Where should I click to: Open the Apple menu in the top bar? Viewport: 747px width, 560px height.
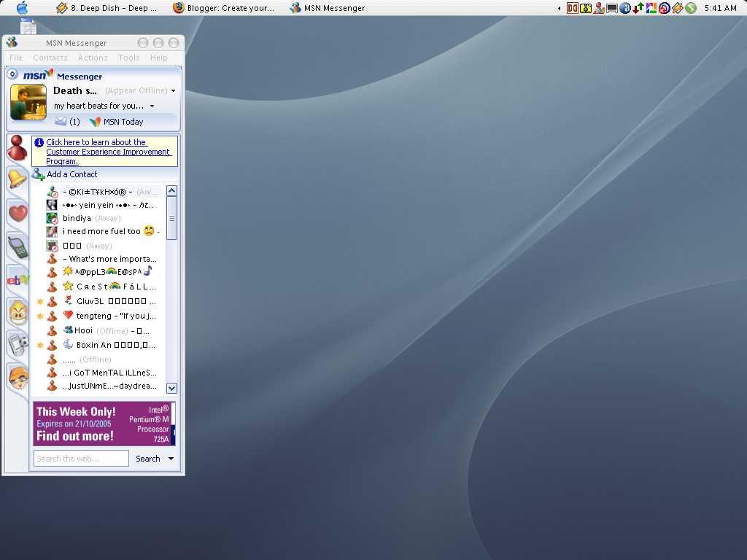click(x=22, y=7)
